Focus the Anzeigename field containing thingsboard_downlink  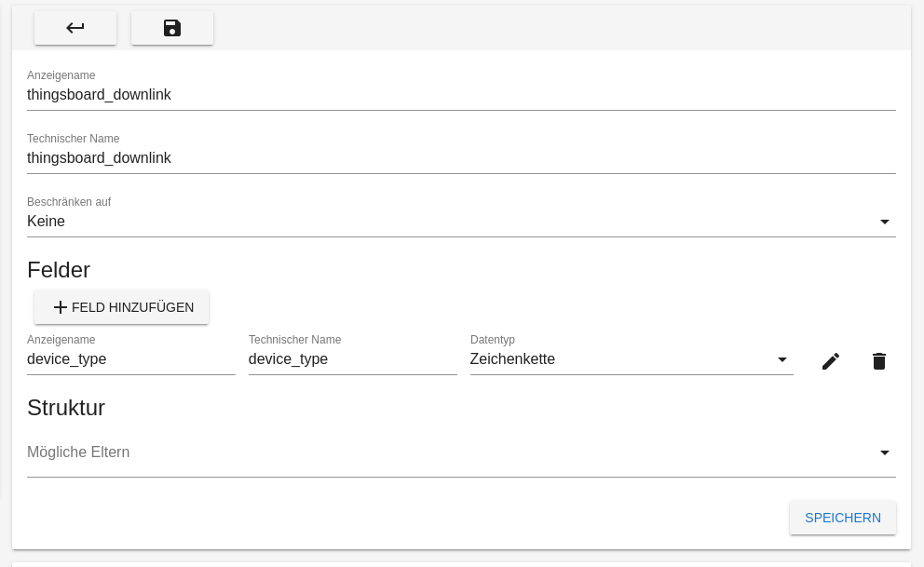coord(462,94)
